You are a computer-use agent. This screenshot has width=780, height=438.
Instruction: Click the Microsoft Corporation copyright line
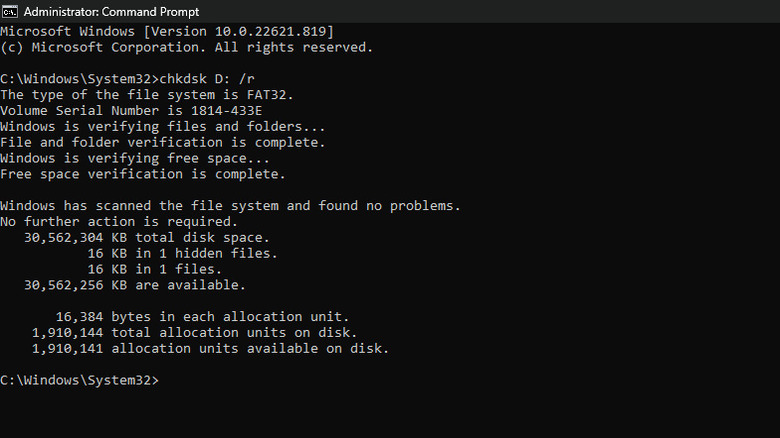186,47
